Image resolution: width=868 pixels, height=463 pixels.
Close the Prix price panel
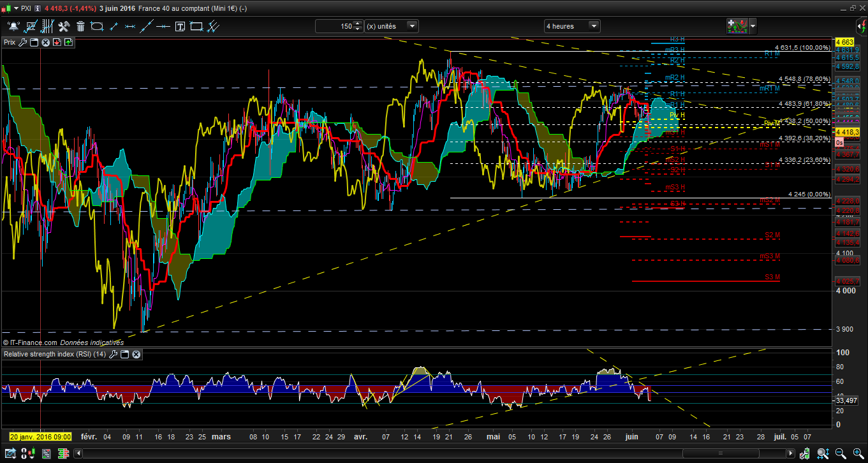click(46, 42)
